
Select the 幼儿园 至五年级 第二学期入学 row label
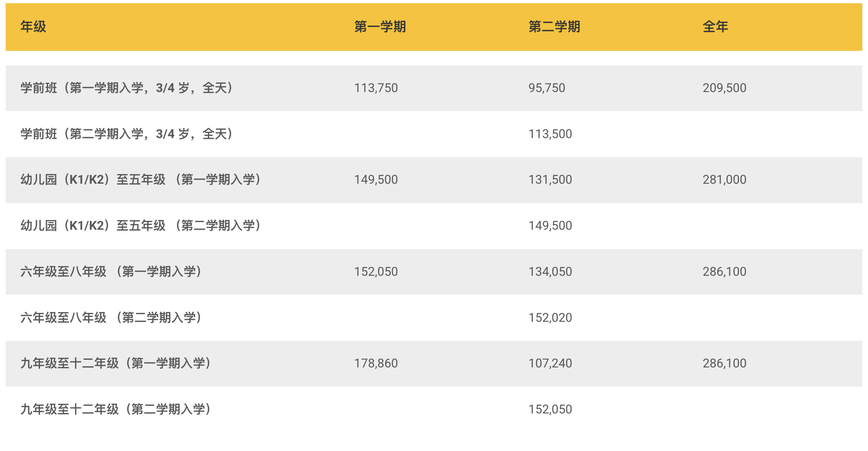(141, 226)
